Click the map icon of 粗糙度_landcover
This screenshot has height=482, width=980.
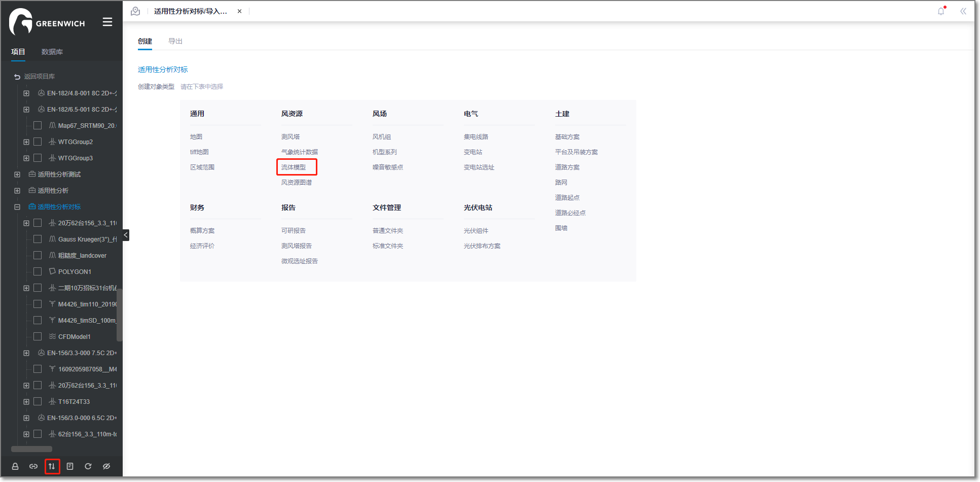tap(52, 255)
